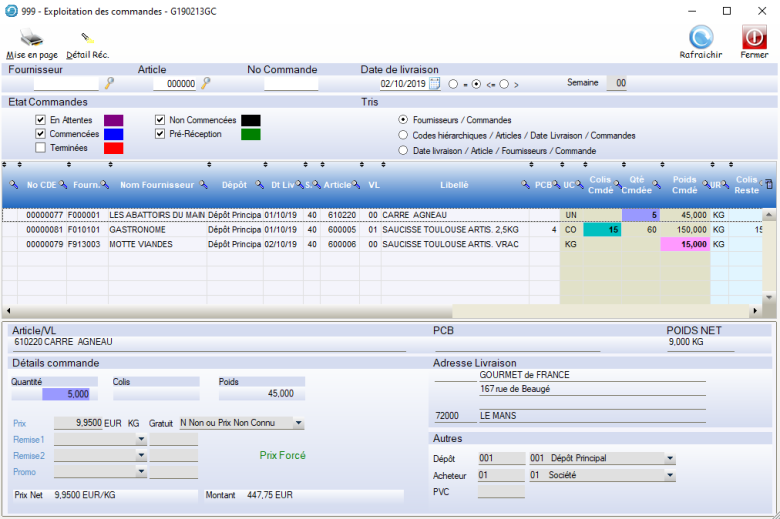Screen dimensions: 780x519
Task: Click the red Fermer icon
Action: [x=754, y=38]
